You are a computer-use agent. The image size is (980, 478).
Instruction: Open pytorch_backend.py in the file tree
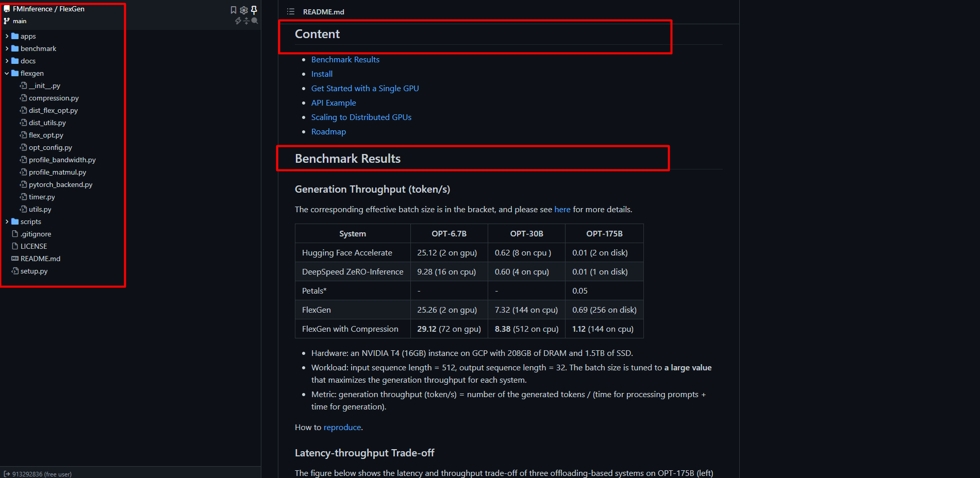click(x=60, y=184)
